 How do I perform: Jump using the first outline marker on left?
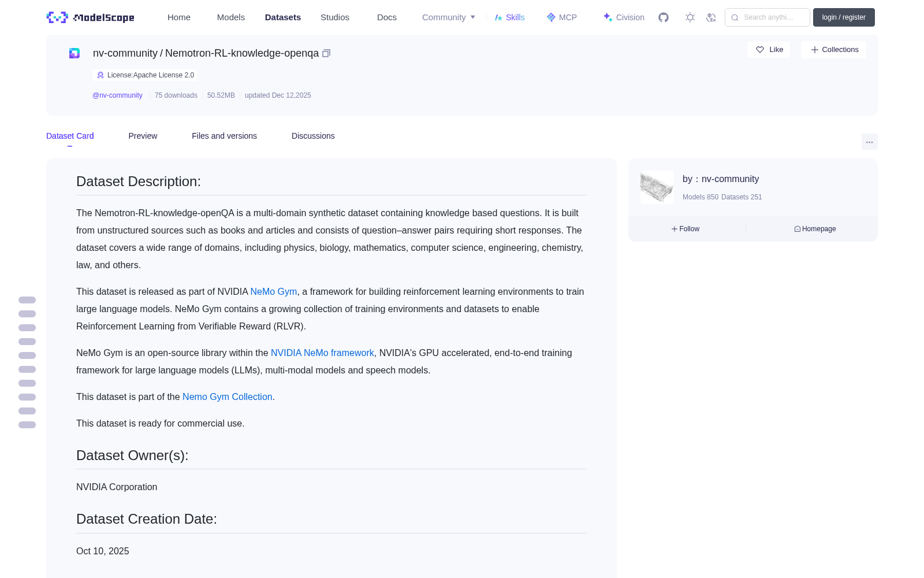pos(27,300)
